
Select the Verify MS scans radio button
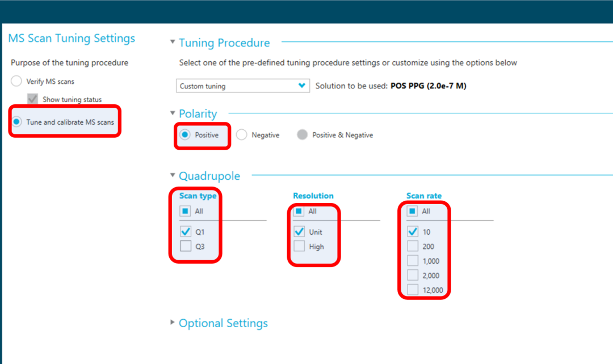[x=16, y=81]
